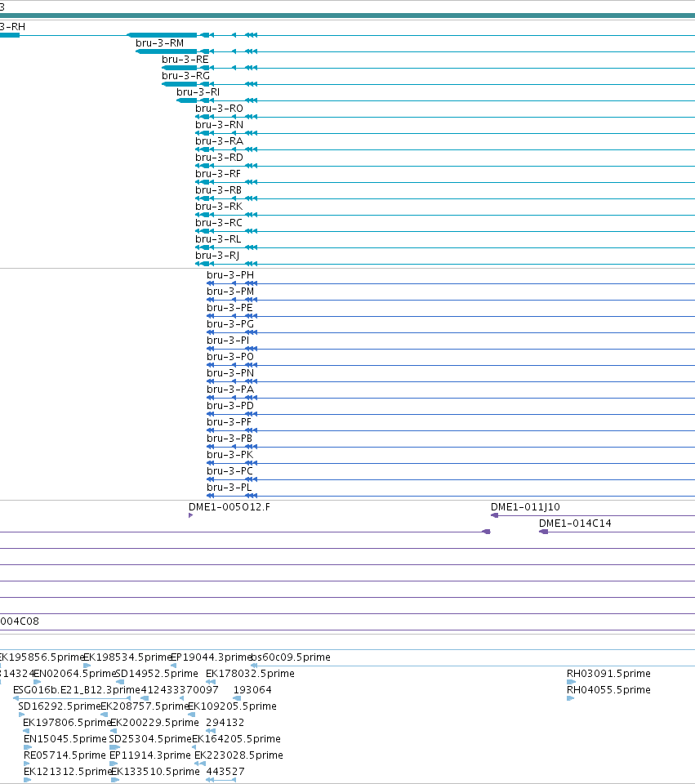Viewport: 695px width, 784px height.
Task: Choose protein bru-3-PN feature
Action: pyautogui.click(x=230, y=373)
